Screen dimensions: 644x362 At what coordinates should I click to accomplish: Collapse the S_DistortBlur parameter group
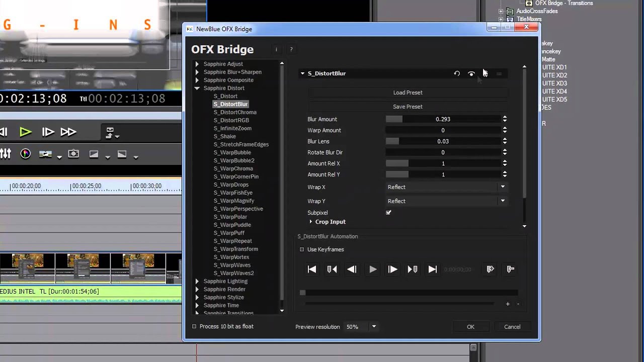tap(302, 73)
